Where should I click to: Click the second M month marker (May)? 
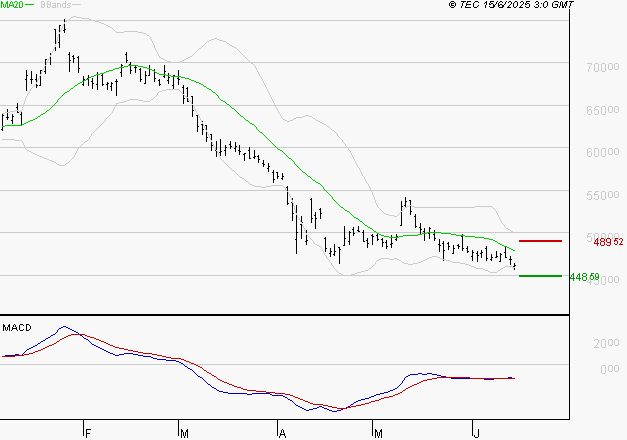click(x=378, y=433)
